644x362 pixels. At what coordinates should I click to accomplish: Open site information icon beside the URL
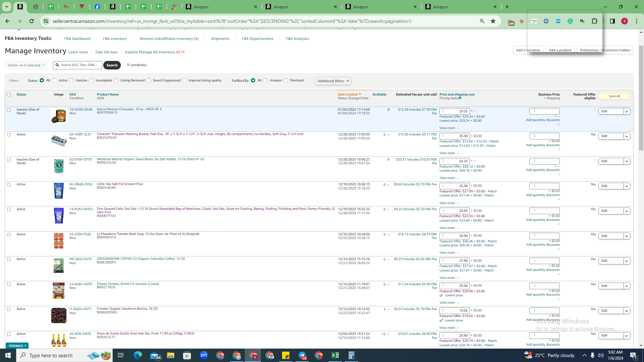(46, 21)
